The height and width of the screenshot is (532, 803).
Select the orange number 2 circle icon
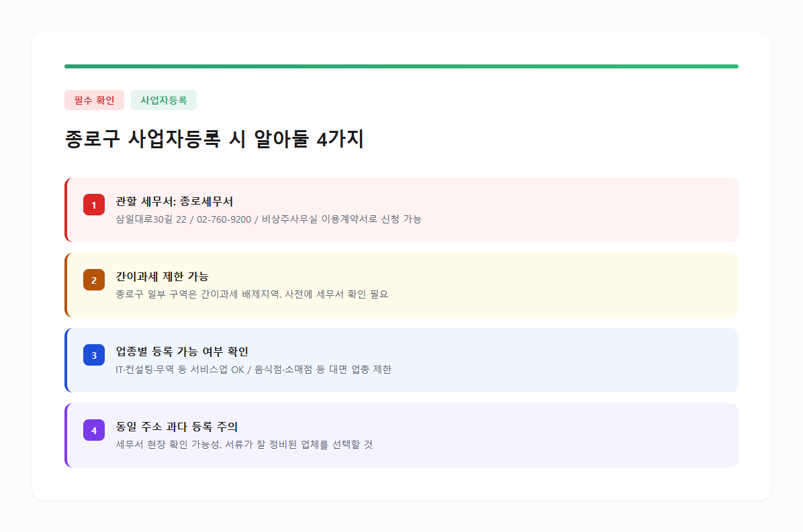pos(94,280)
